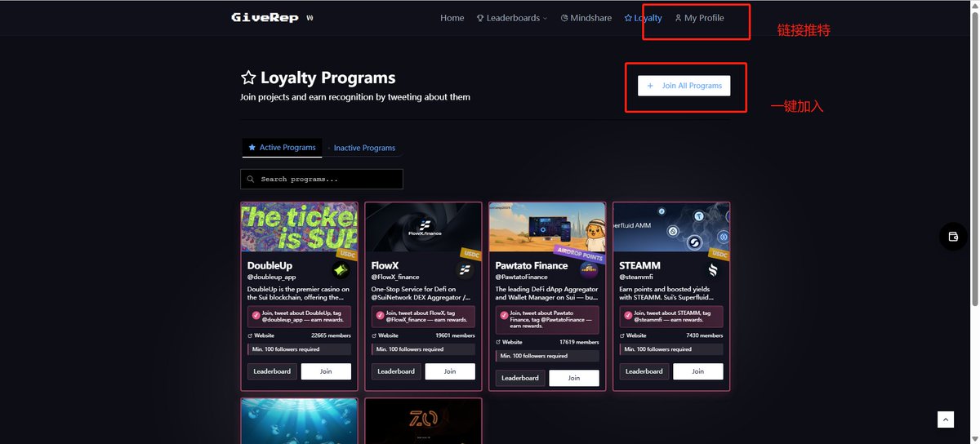This screenshot has width=980, height=444.
Task: Open the Pawtato Finance banner image
Action: 547,227
